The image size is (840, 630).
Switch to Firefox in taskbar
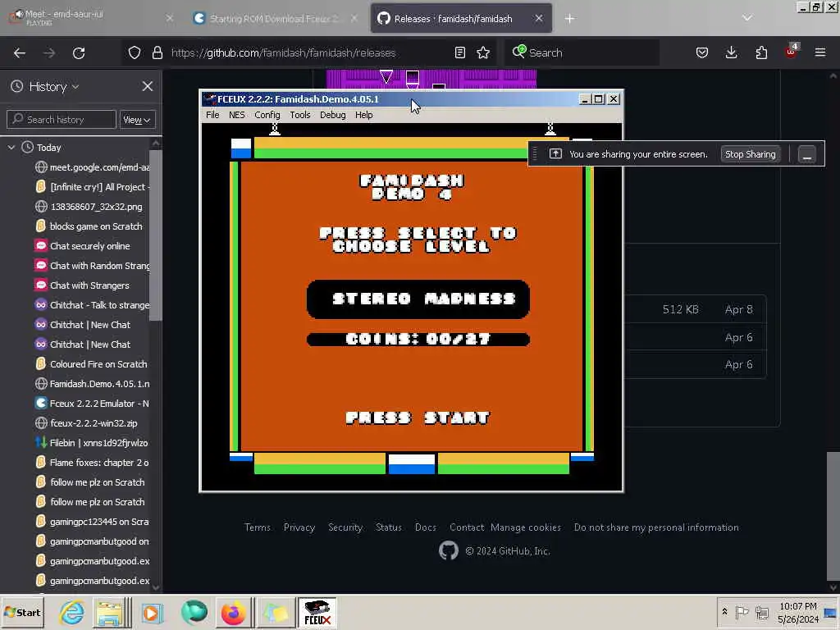[x=233, y=612]
